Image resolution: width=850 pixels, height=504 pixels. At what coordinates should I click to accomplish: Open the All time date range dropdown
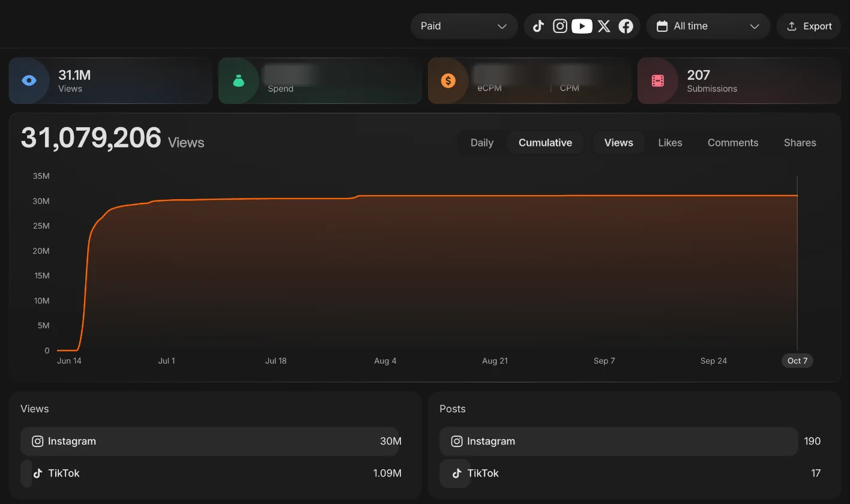click(708, 26)
